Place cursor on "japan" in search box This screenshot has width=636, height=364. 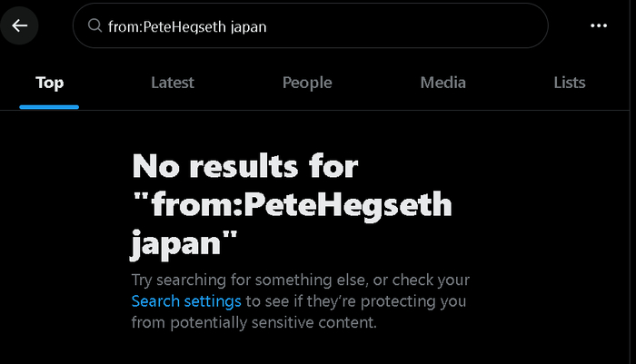coord(246,26)
